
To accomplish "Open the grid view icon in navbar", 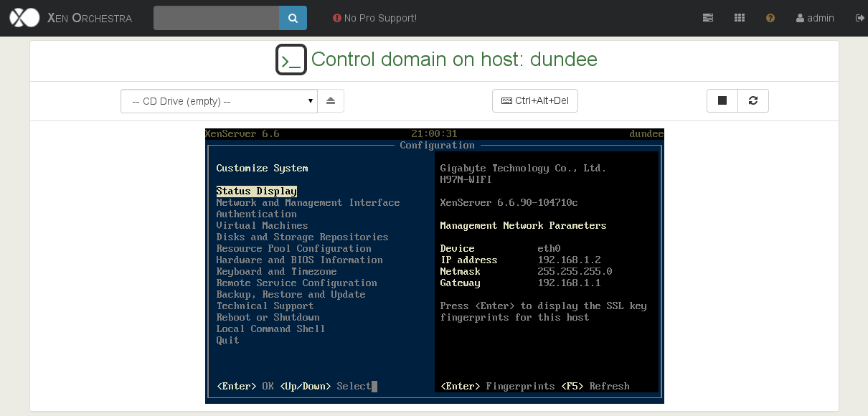I will pos(740,18).
